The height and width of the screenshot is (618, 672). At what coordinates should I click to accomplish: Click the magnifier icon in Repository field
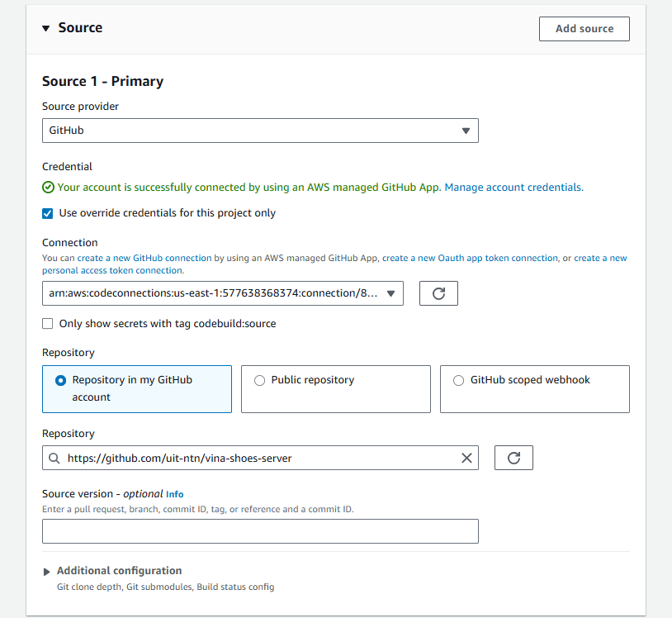coord(54,458)
